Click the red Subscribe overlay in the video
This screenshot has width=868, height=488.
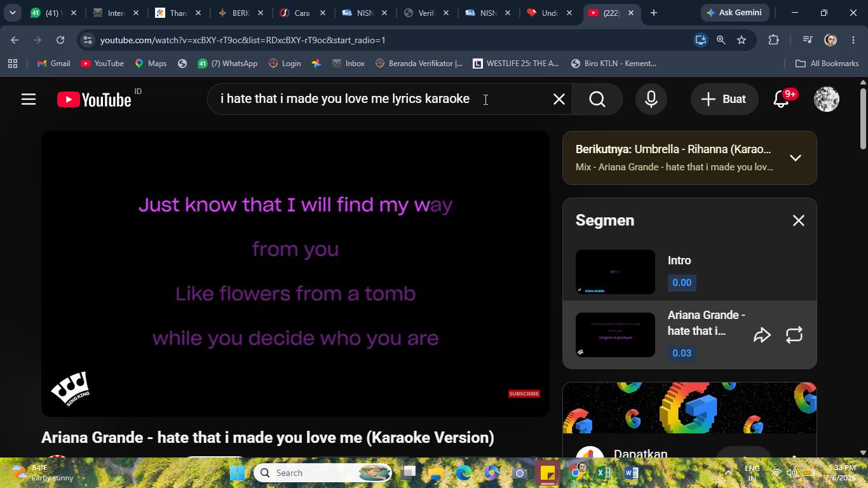(524, 393)
